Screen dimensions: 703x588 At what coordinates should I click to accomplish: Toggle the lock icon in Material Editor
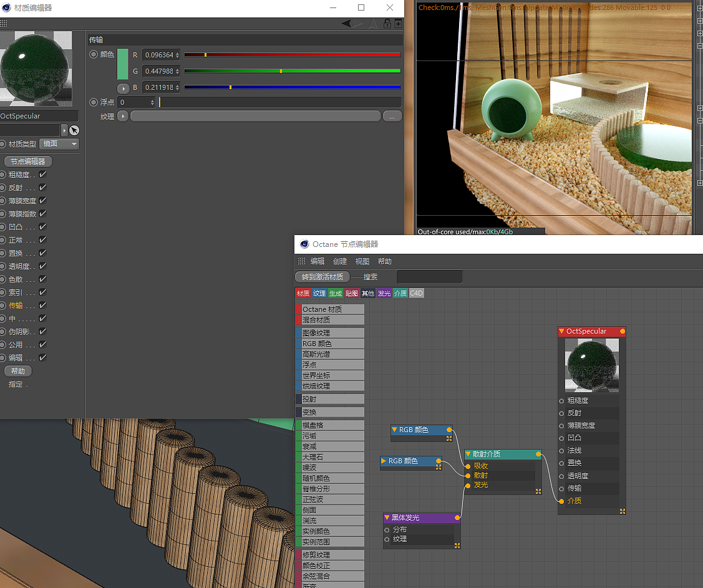coord(387,23)
